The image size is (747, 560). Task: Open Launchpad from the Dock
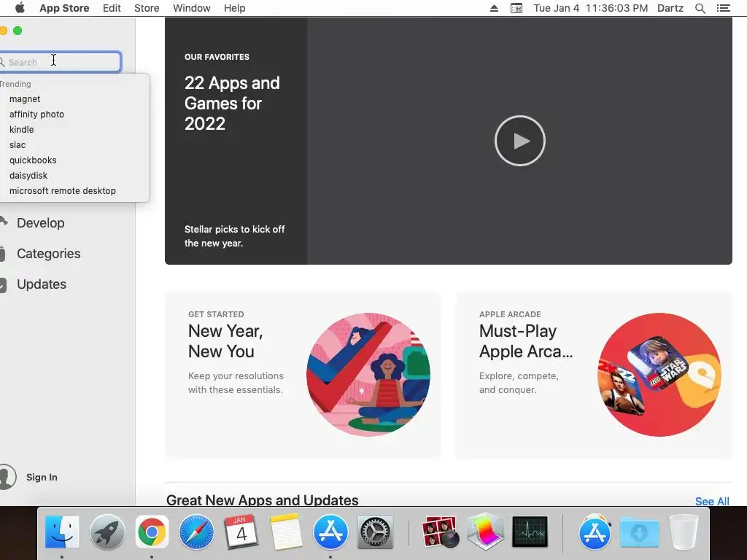tap(107, 532)
